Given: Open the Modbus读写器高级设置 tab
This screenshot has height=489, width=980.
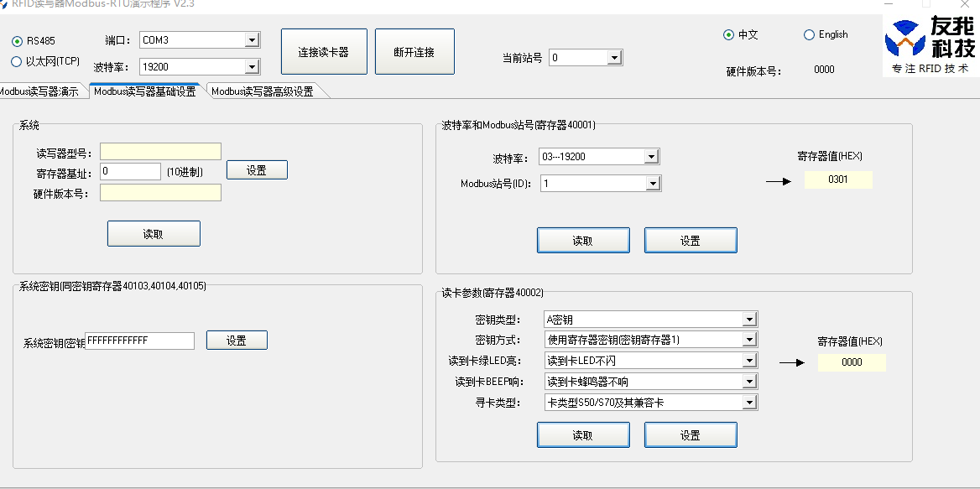Looking at the screenshot, I should coord(263,91).
